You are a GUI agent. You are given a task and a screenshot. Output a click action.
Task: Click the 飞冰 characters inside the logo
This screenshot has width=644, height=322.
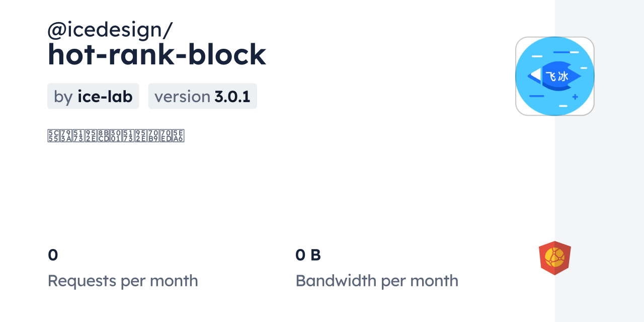[x=557, y=76]
